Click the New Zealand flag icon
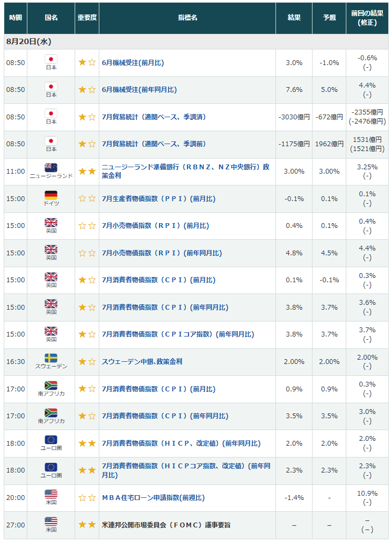 pyautogui.click(x=51, y=168)
